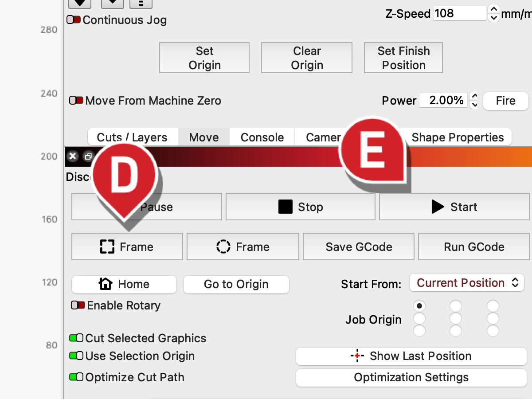The image size is (532, 399).
Task: Undock the Laser panel window
Action: [x=89, y=156]
